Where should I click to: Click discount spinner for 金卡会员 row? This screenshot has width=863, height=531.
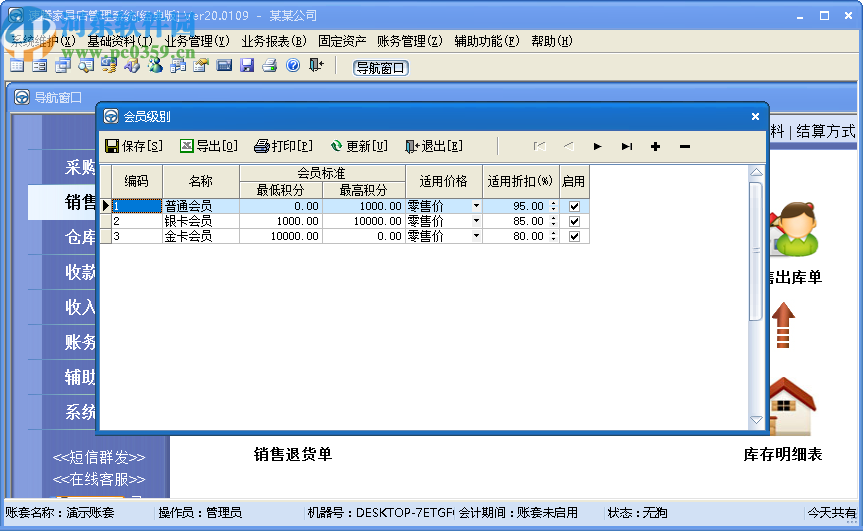click(x=553, y=236)
